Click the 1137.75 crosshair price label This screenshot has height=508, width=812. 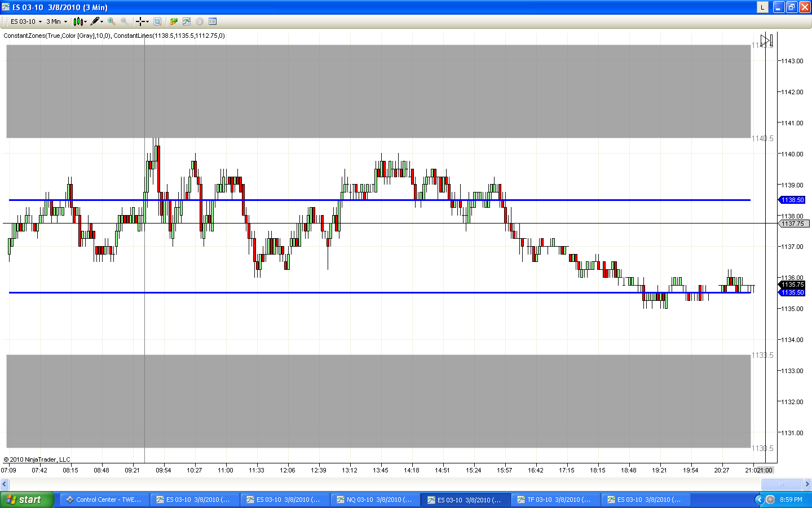pos(793,224)
